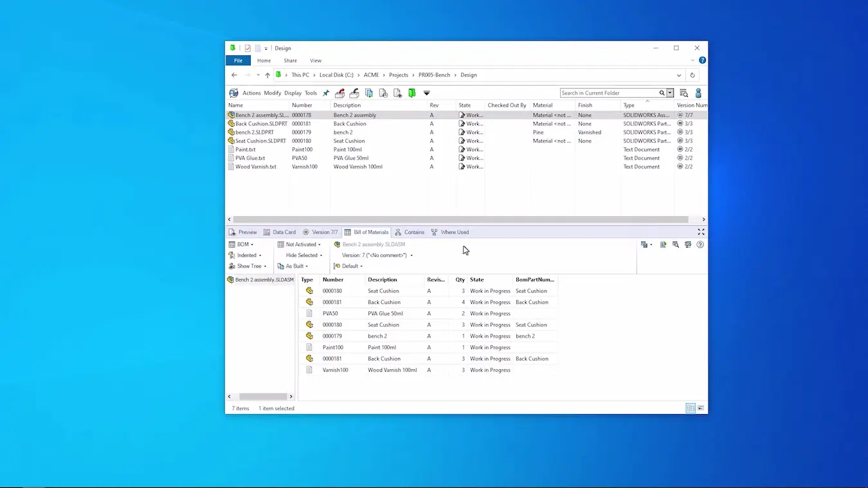Image resolution: width=868 pixels, height=488 pixels.
Task: Expand the Indented BOM view dropdown
Action: click(x=248, y=255)
